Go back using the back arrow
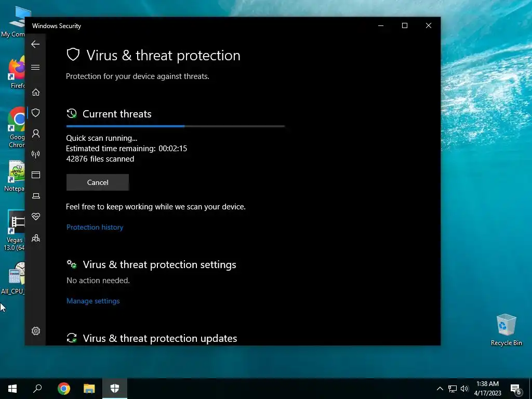 click(35, 44)
